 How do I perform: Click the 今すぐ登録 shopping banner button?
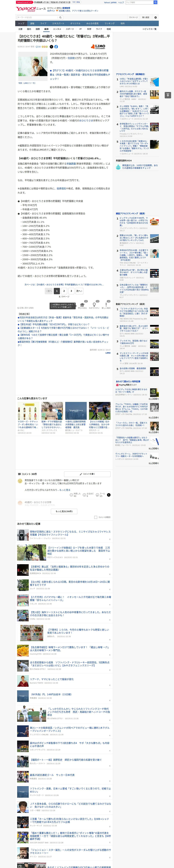[x=76, y=2]
